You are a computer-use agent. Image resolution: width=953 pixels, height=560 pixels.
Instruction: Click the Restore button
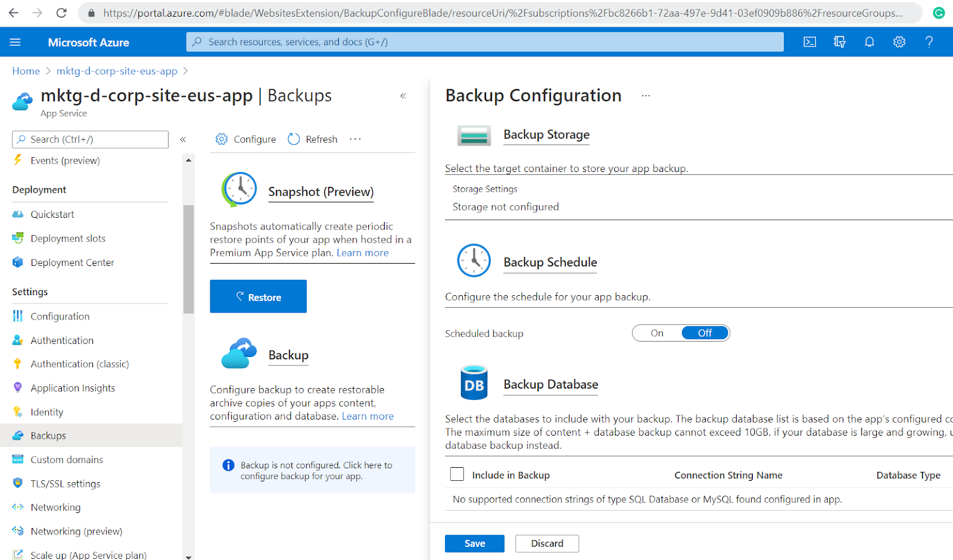[x=258, y=296]
